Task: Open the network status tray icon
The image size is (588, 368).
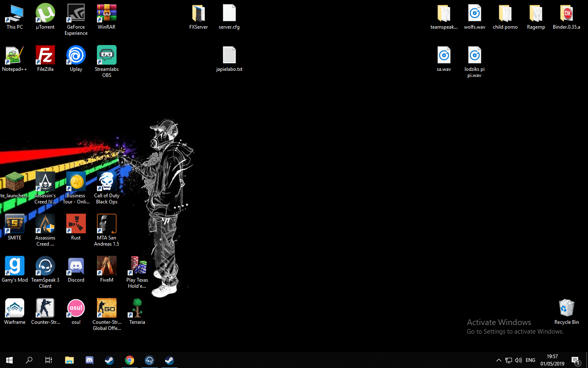Action: (x=509, y=360)
